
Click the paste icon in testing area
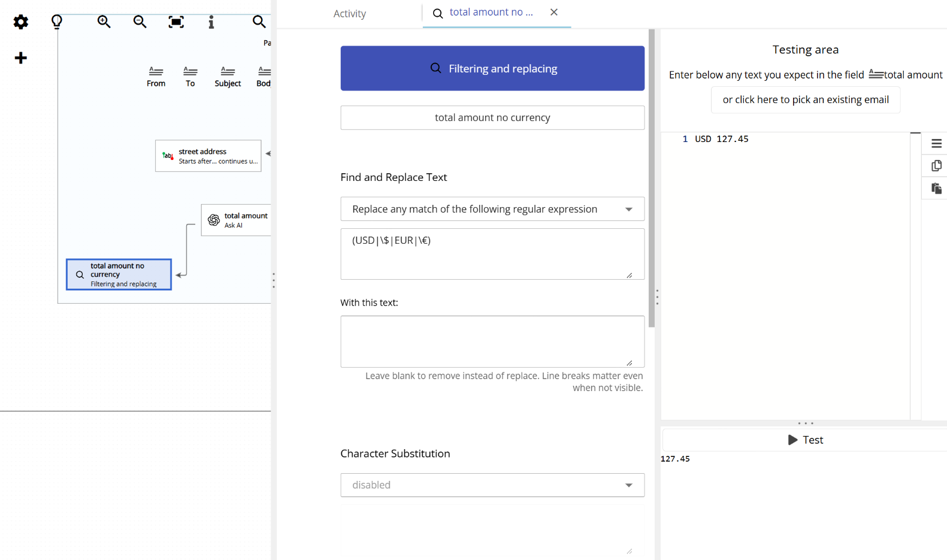[936, 189]
